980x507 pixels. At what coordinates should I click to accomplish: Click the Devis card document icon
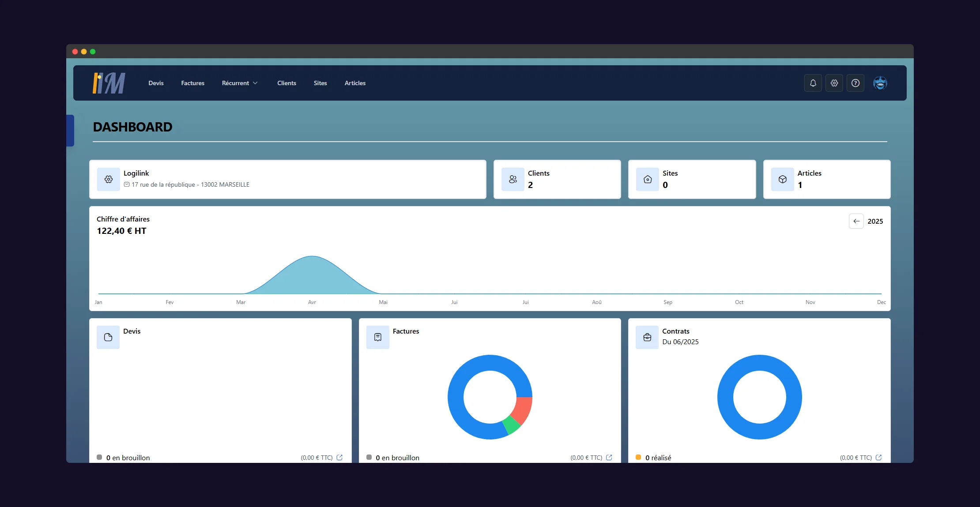[108, 337]
